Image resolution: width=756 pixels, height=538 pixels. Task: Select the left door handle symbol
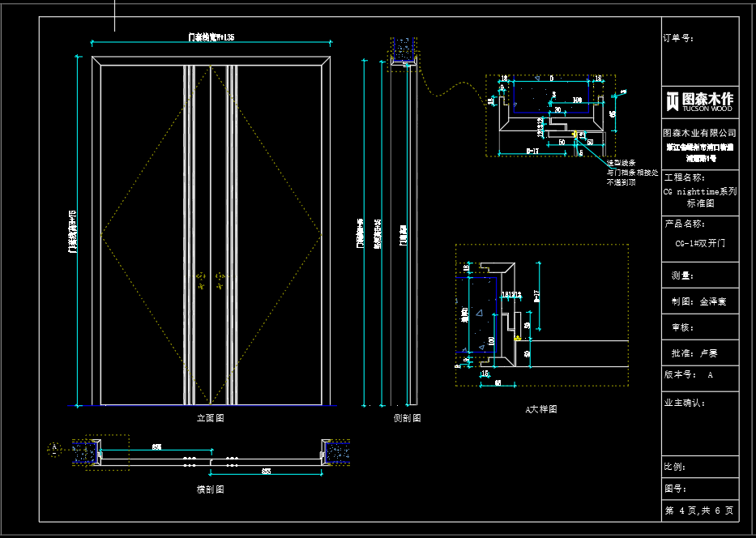200,281
